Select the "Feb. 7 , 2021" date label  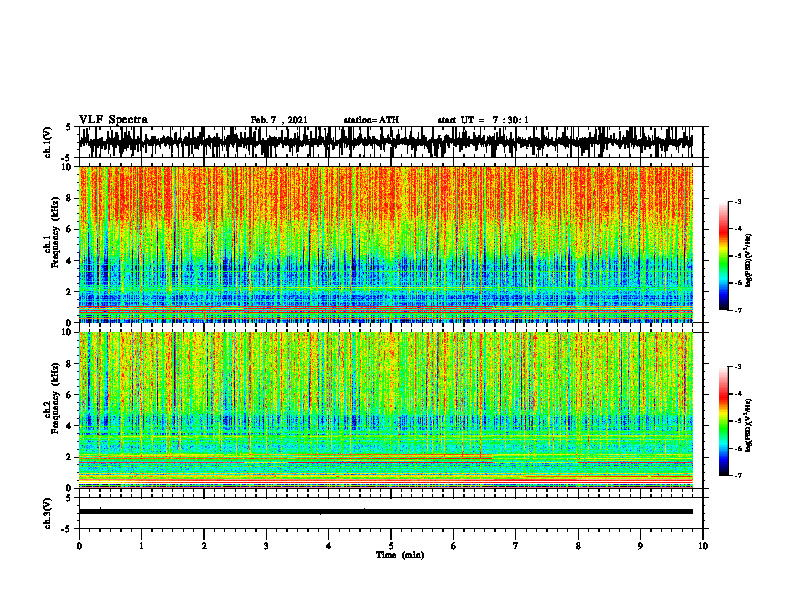[279, 120]
